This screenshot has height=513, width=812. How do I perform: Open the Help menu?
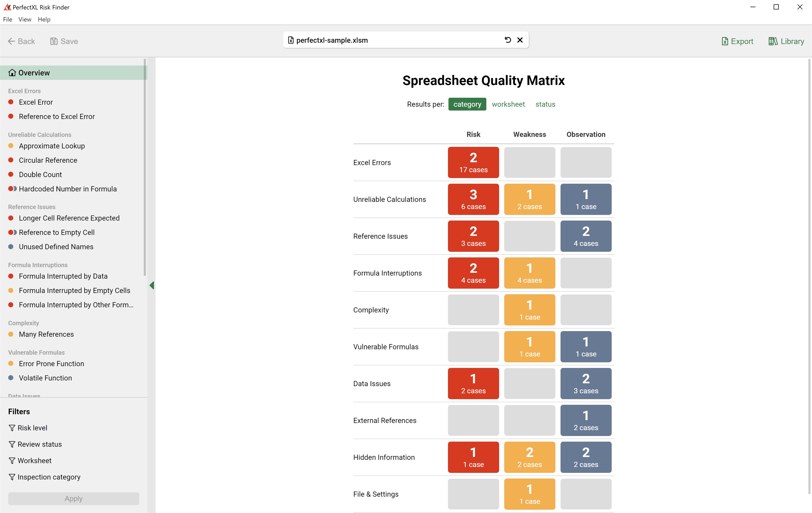click(x=44, y=19)
